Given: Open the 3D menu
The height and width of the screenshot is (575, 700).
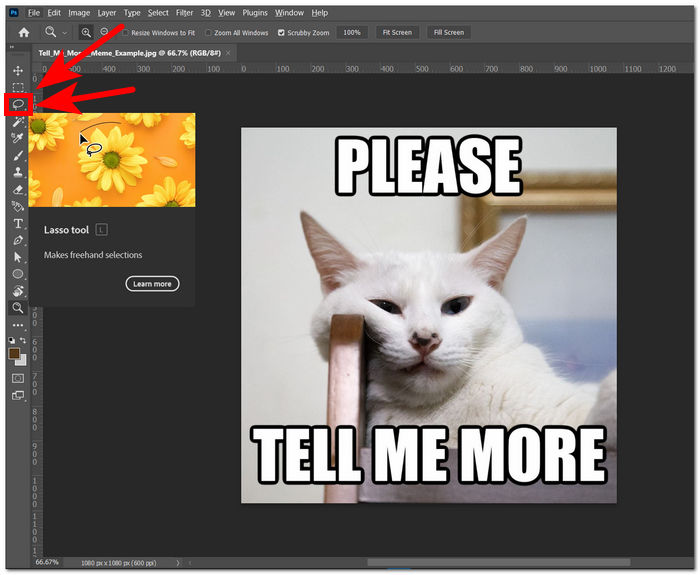Looking at the screenshot, I should click(x=205, y=13).
